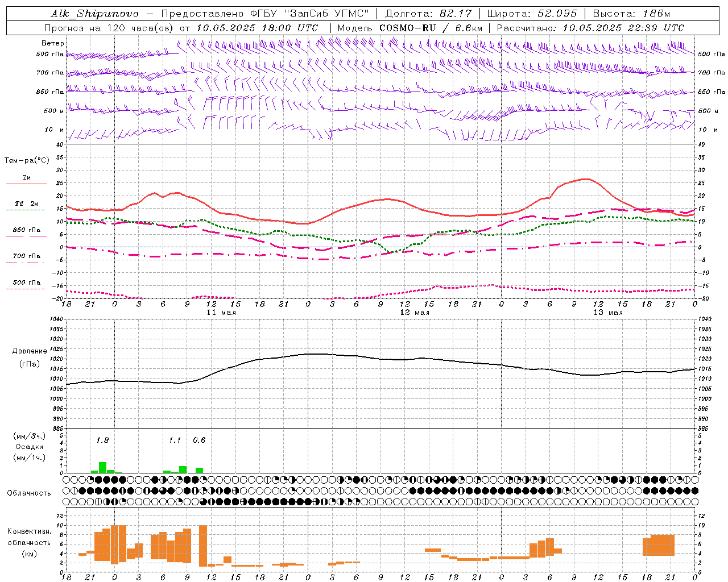
Task: Click the 'Облачность' cloud cover label
Action: (x=29, y=493)
